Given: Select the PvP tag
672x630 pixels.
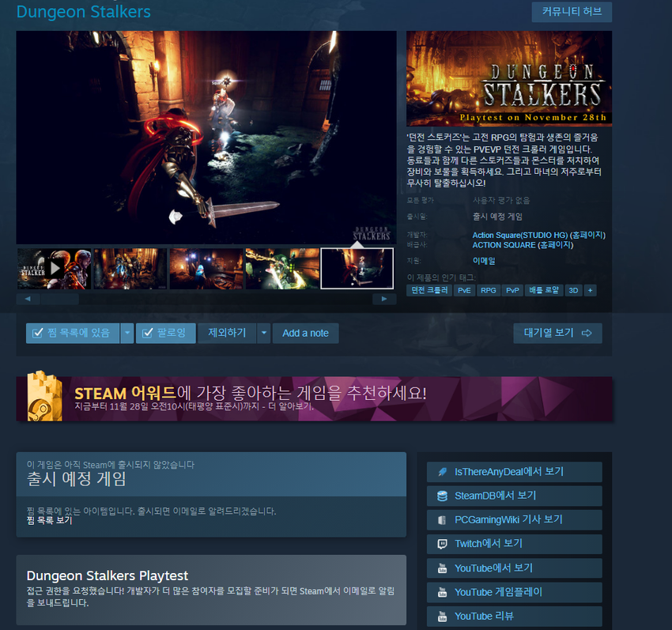Looking at the screenshot, I should 512,290.
